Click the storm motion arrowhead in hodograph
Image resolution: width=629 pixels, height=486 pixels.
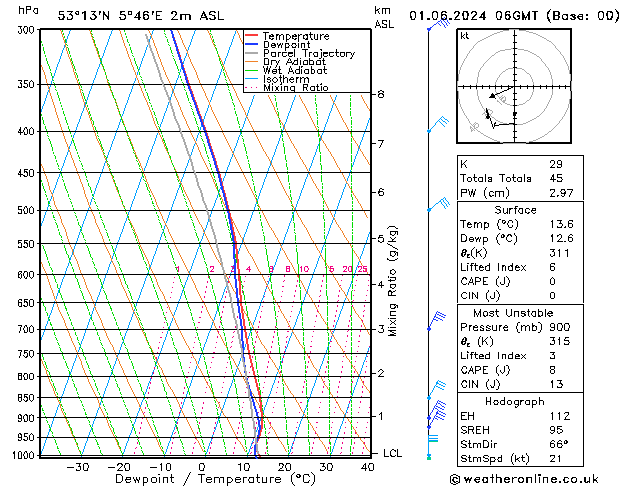coord(492,96)
